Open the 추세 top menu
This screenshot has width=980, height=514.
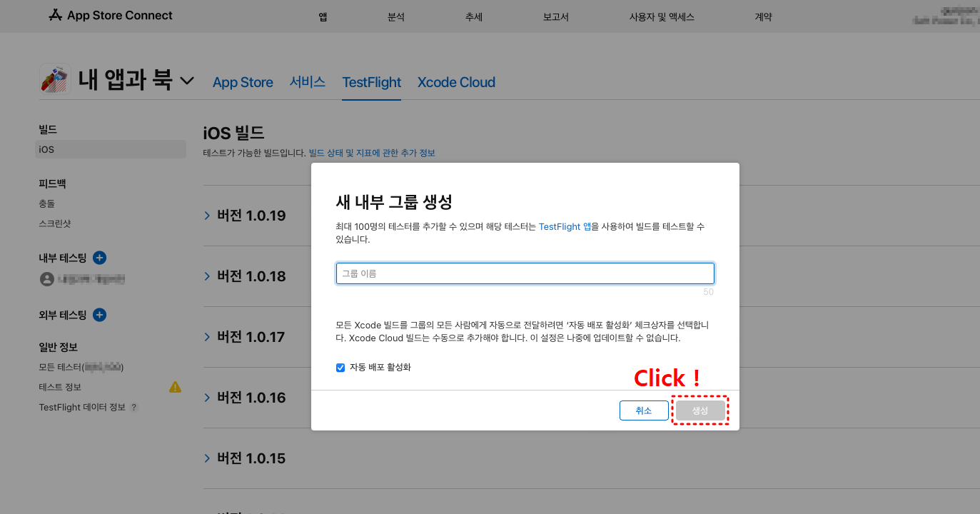pos(474,17)
